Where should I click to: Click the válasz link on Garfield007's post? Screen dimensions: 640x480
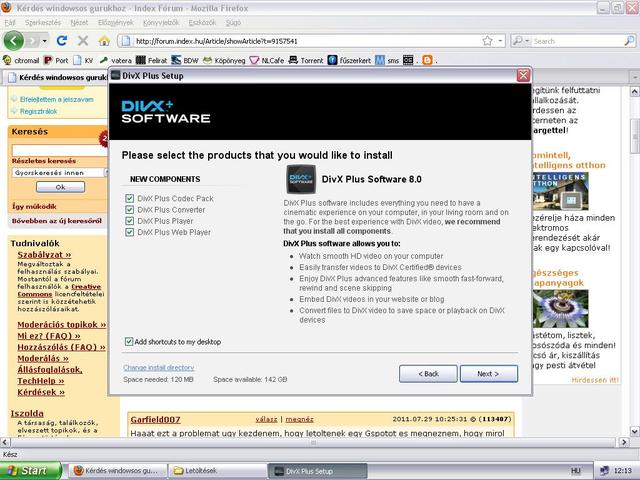pos(266,419)
